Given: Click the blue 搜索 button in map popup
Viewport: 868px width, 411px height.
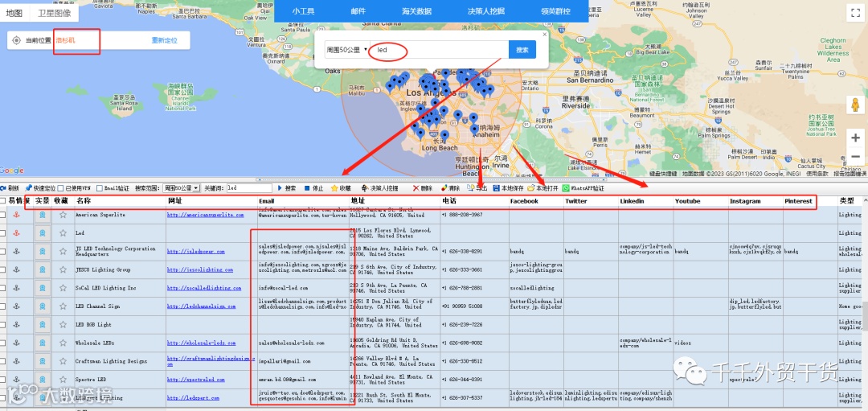Looking at the screenshot, I should [522, 50].
